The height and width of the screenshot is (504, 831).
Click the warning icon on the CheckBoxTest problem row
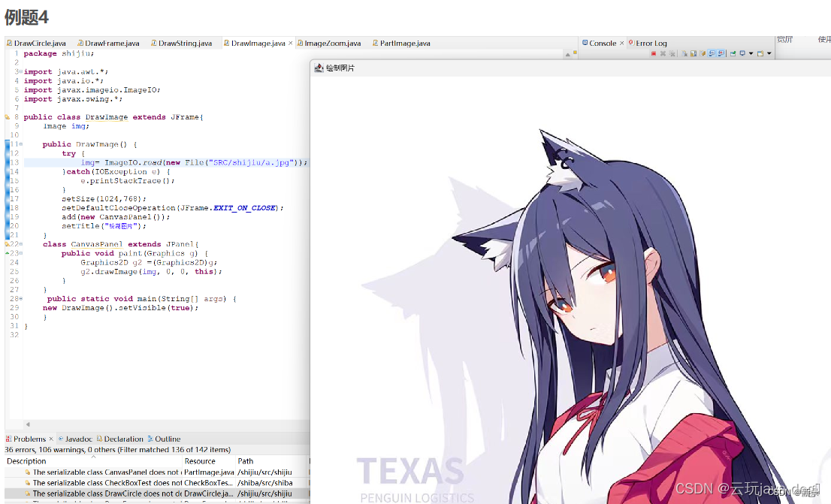coord(28,483)
